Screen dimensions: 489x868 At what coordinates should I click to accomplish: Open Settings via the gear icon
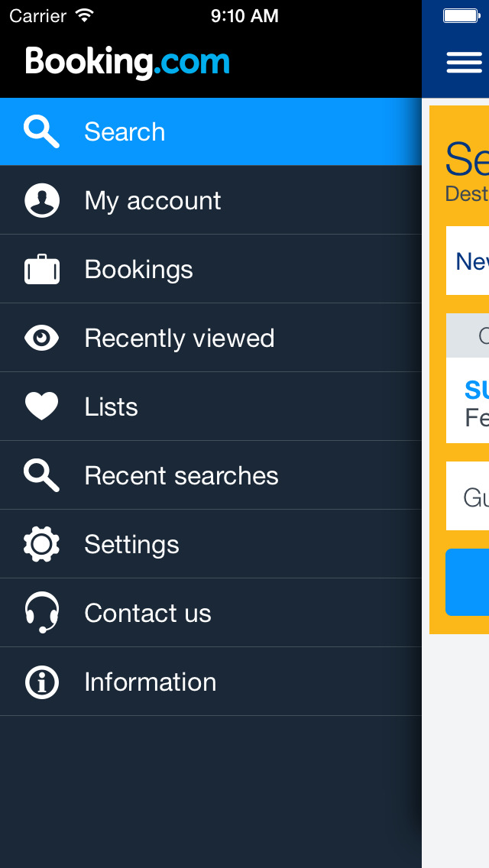click(x=41, y=543)
